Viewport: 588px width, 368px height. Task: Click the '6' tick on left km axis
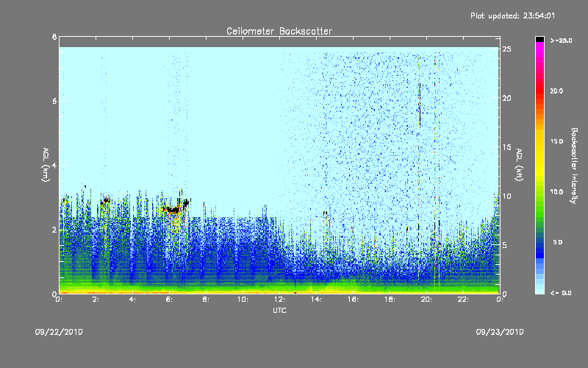point(54,101)
